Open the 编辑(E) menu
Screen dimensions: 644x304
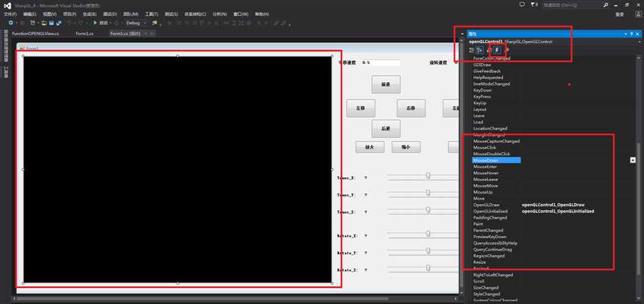click(30, 15)
